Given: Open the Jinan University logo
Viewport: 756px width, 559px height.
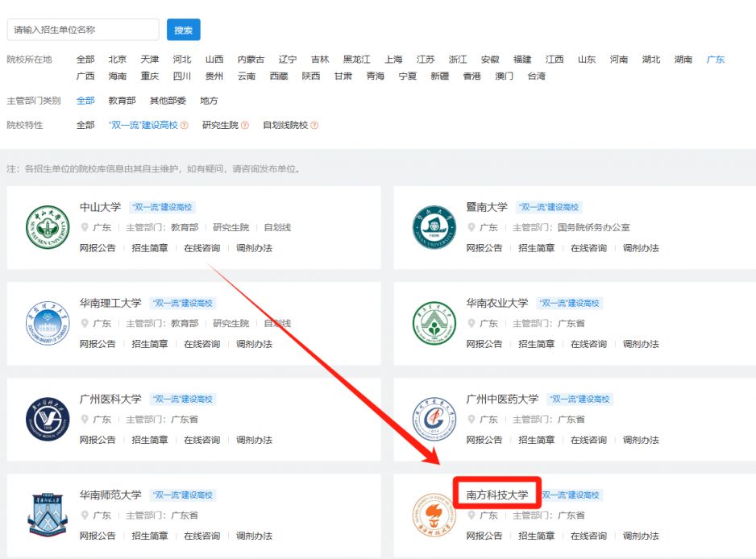Looking at the screenshot, I should click(434, 227).
